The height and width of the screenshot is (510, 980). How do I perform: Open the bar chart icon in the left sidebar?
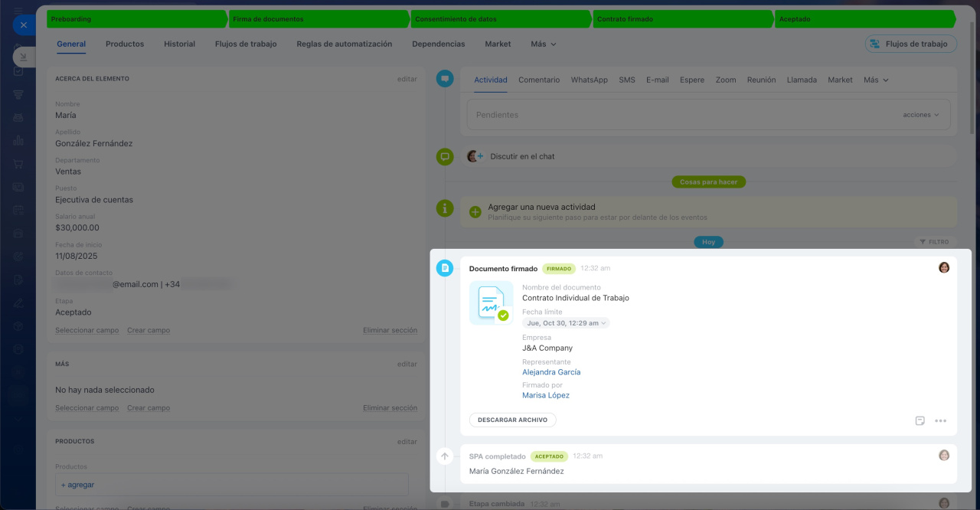[x=18, y=140]
